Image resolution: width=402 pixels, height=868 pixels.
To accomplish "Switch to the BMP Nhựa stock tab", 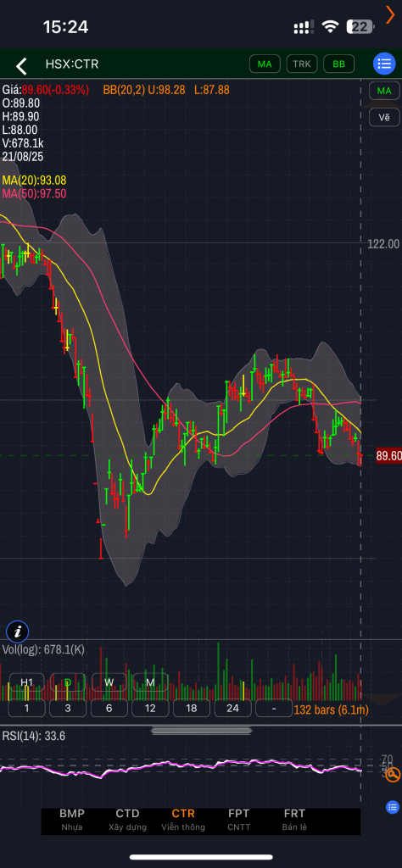I will point(72,820).
